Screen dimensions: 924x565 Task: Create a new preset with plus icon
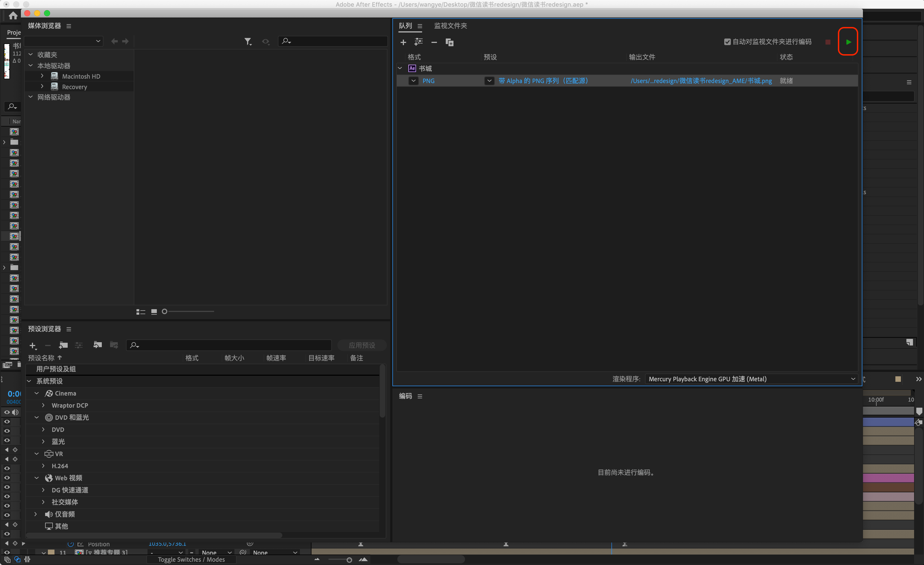(x=33, y=345)
